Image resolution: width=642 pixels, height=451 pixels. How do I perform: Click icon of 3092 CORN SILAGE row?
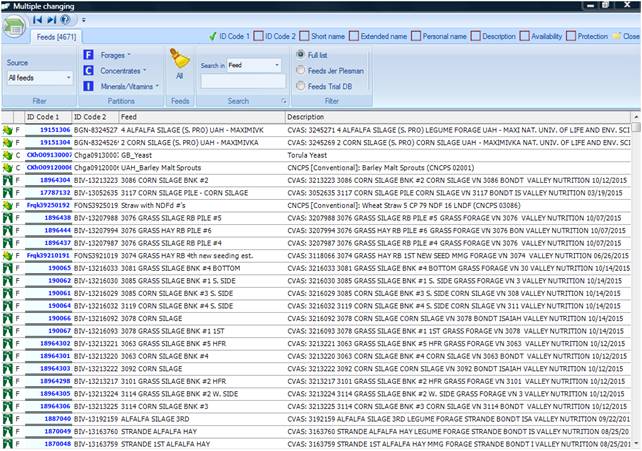tap(7, 369)
